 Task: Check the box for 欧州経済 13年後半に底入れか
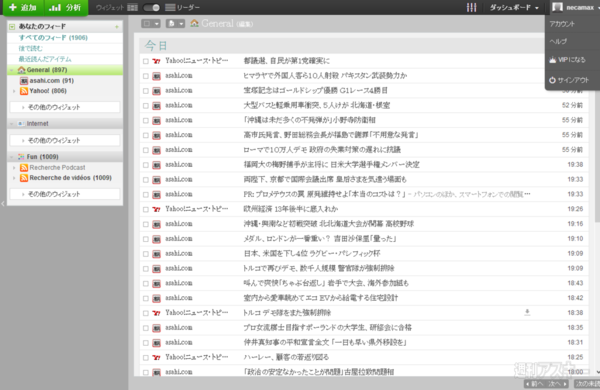pyautogui.click(x=145, y=210)
